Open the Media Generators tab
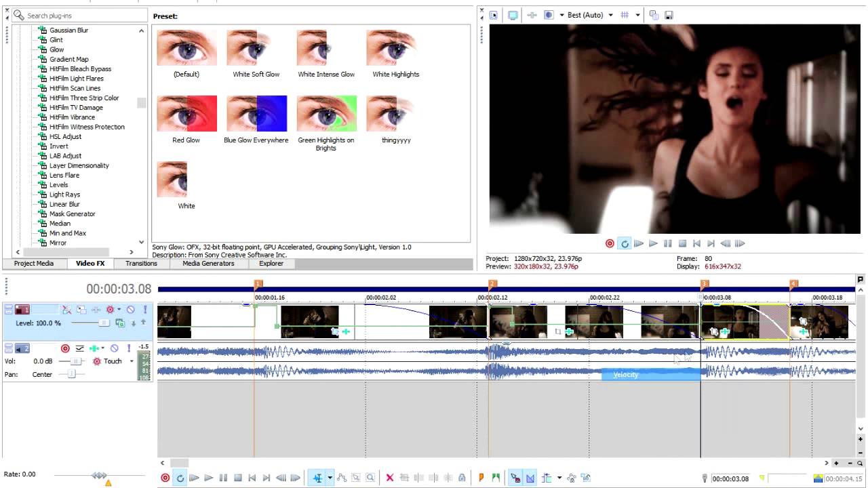 coord(208,264)
